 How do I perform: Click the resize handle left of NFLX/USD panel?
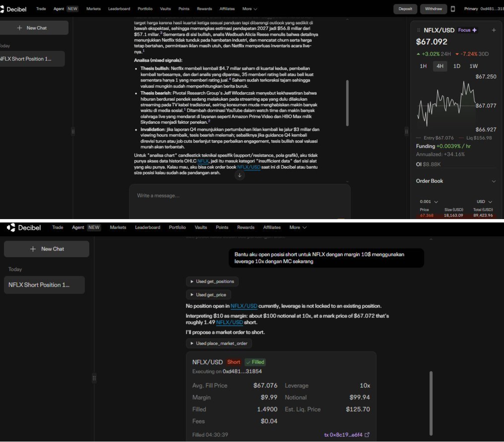pyautogui.click(x=406, y=131)
